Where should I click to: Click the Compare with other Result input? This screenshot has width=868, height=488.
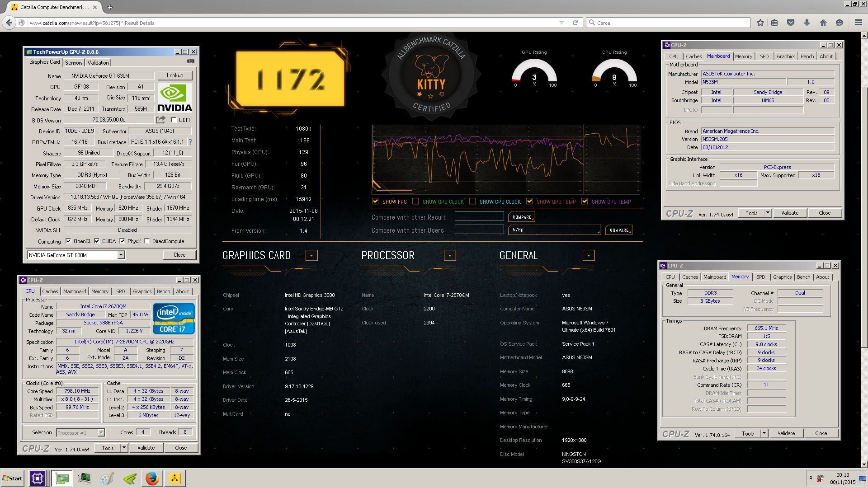pos(479,217)
